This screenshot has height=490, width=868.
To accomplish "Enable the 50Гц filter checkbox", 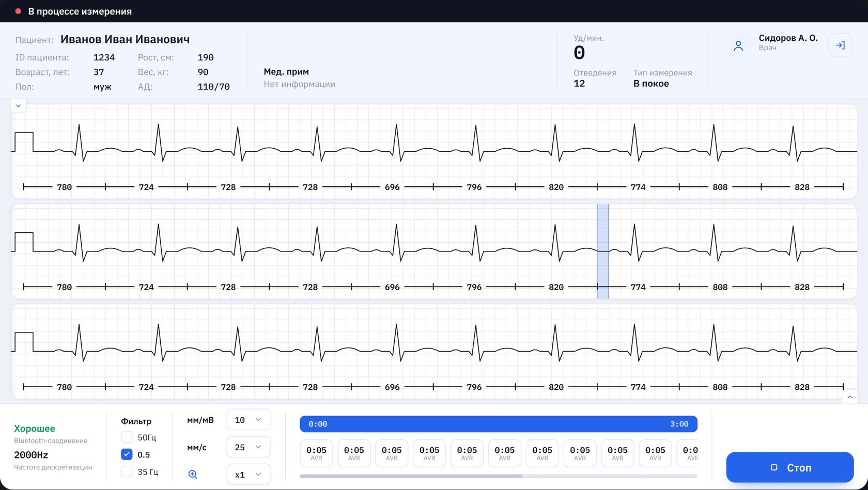I will pyautogui.click(x=127, y=437).
